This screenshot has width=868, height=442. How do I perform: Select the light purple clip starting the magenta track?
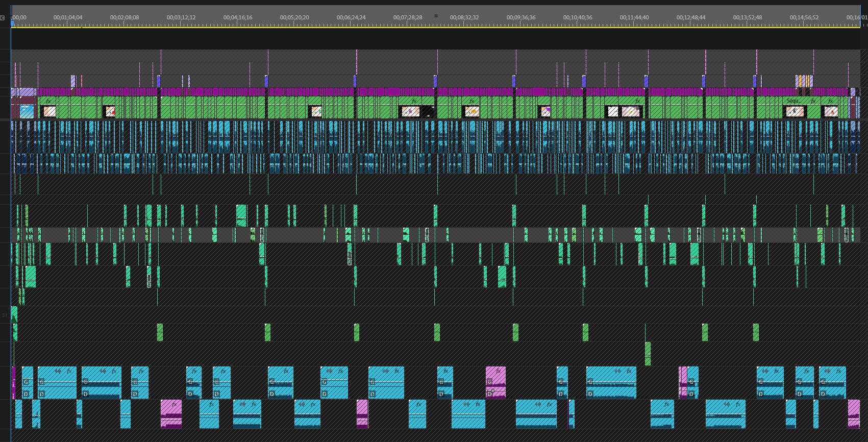click(23, 92)
